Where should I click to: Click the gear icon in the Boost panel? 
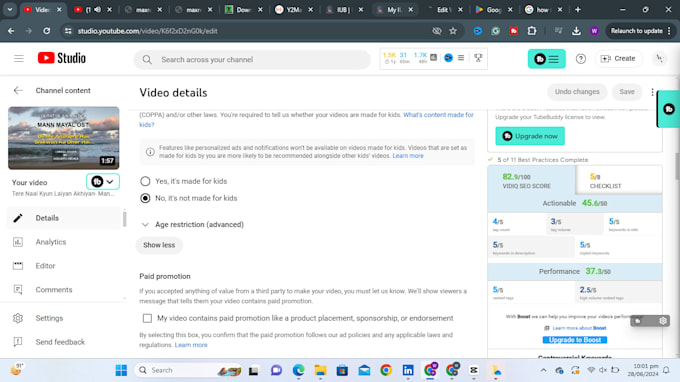click(x=663, y=321)
